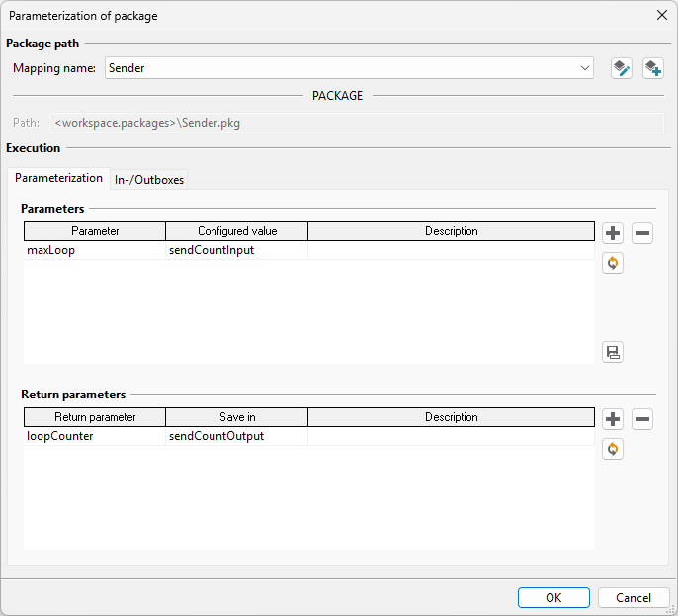Image resolution: width=678 pixels, height=616 pixels.
Task: Click Description header in Parameters table
Action: (452, 231)
